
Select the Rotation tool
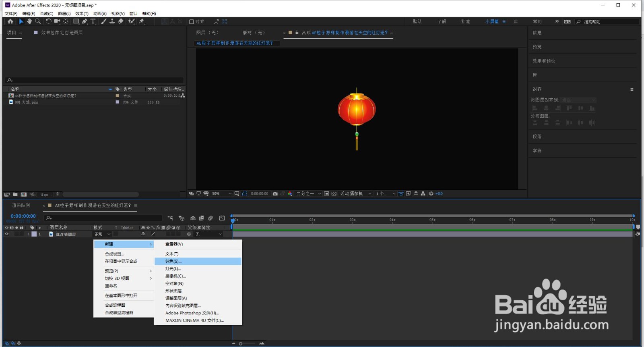(x=48, y=21)
